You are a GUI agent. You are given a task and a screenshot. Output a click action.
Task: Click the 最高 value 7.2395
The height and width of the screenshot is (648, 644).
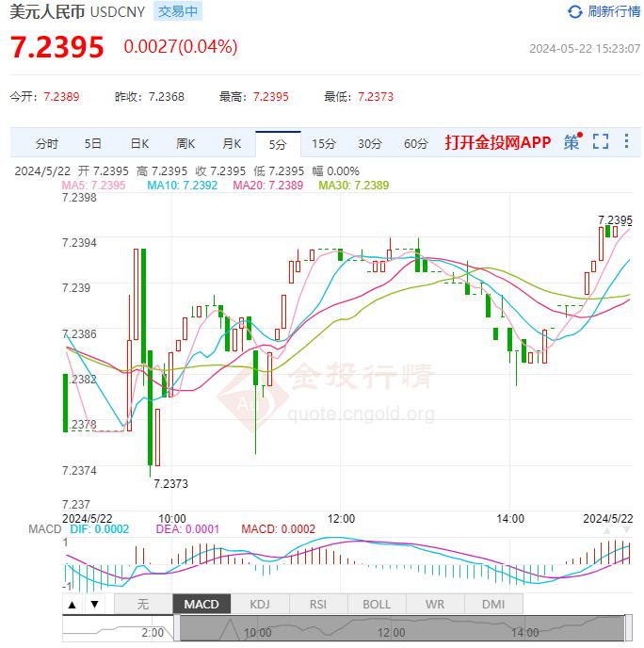(271, 97)
